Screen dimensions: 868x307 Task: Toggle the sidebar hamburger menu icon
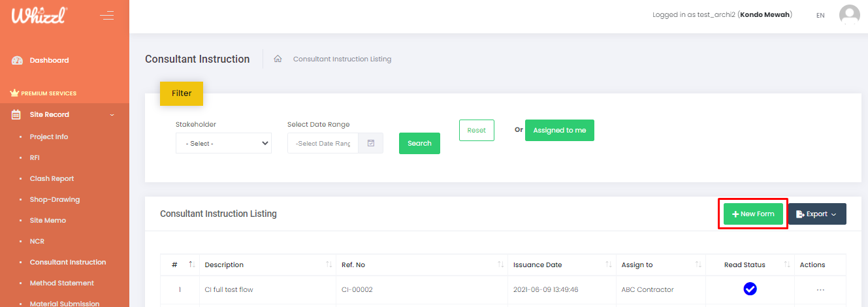point(106,15)
